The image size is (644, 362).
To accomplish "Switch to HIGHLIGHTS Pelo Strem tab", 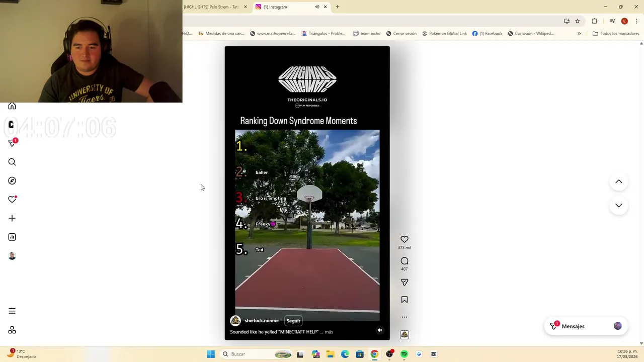I will 211,7.
